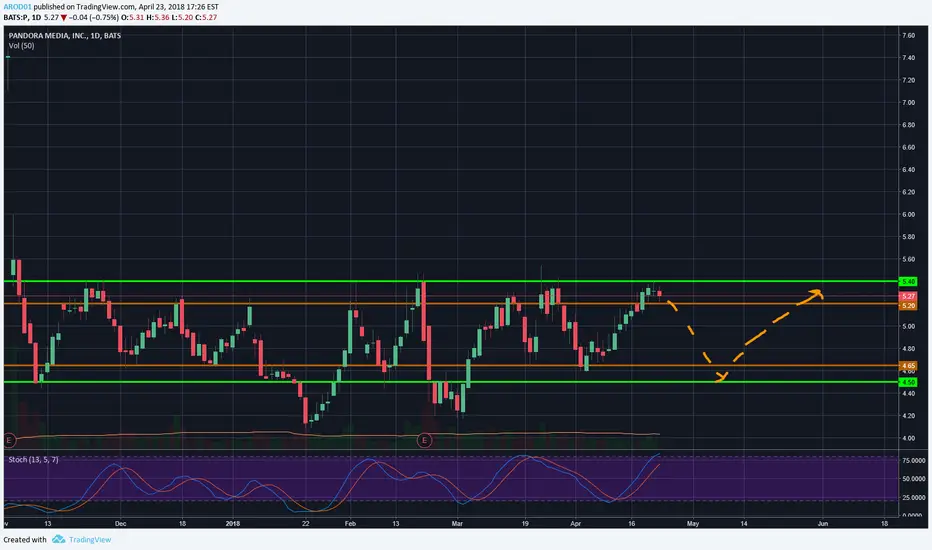Click the green 5.40 price label

[908, 281]
